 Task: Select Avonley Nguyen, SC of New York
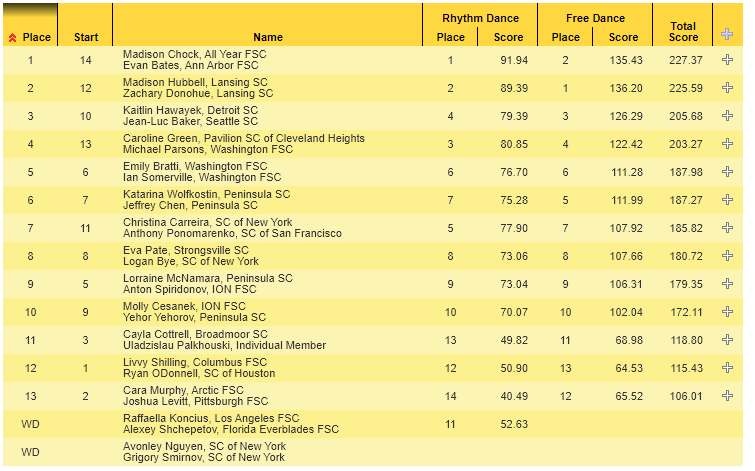click(204, 446)
